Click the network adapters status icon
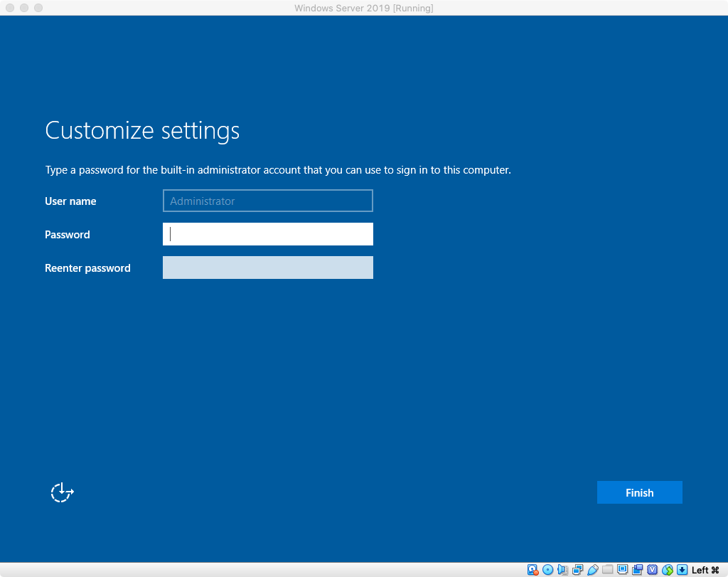The width and height of the screenshot is (728, 577). (x=577, y=570)
